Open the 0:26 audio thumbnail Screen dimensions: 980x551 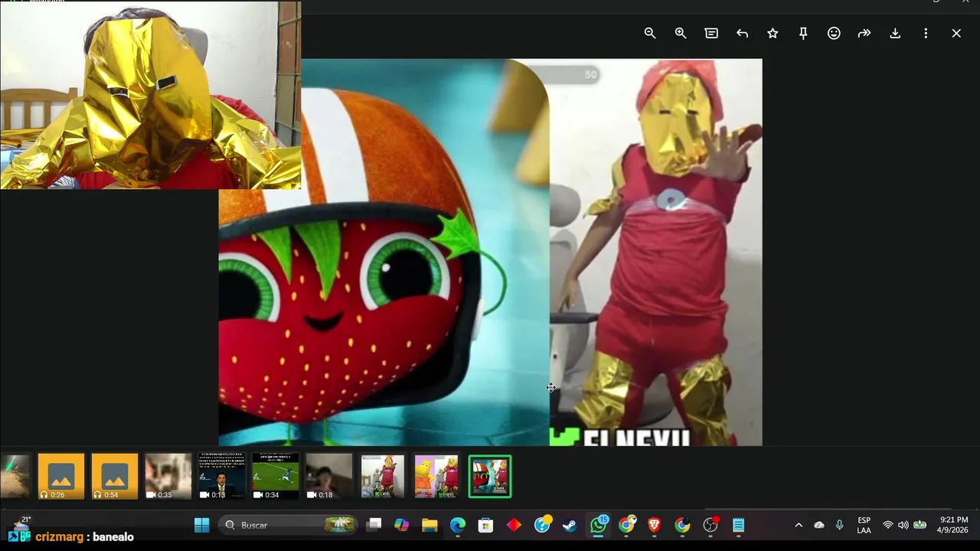pos(61,476)
